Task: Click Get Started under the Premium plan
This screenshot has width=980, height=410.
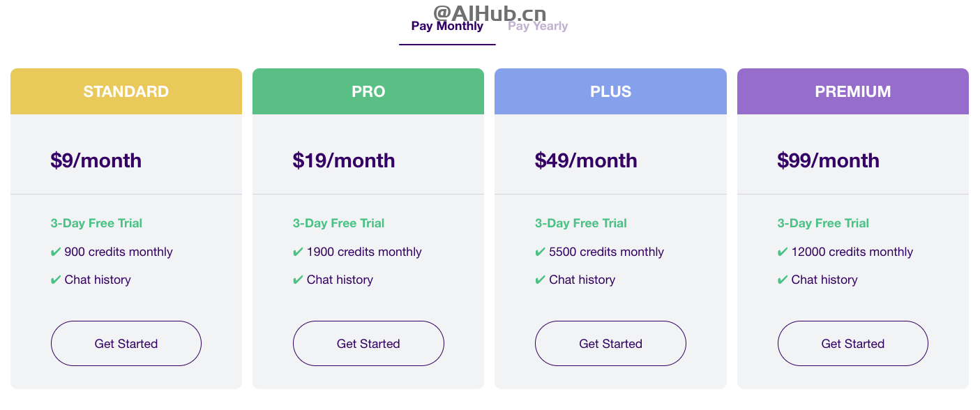Action: 853,344
